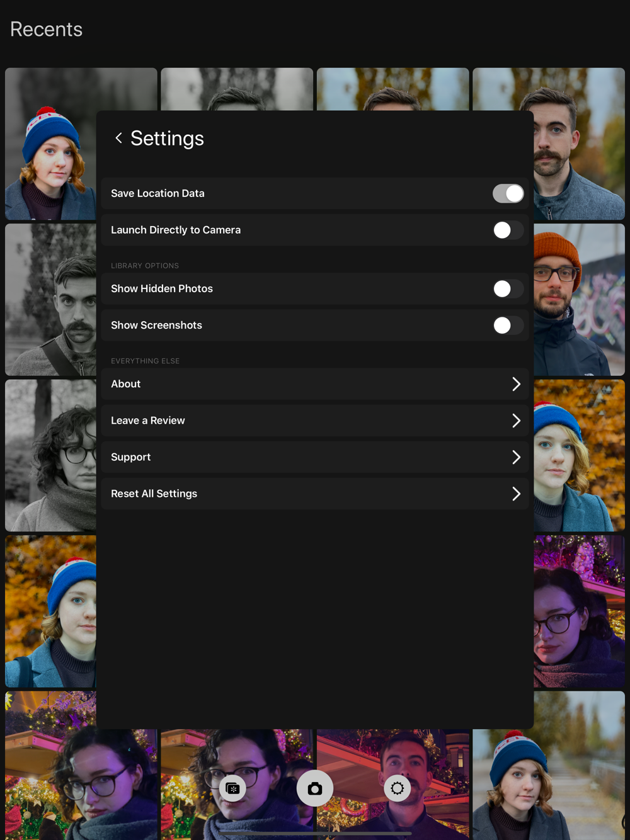This screenshot has height=840, width=630.
Task: Select the Support label
Action: click(131, 457)
